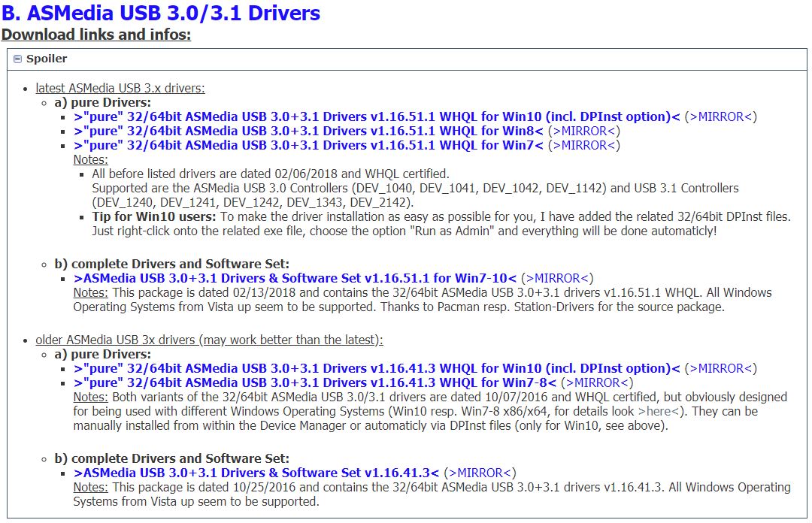Click 'a) pure Drivers:' under latest drivers

(x=102, y=102)
